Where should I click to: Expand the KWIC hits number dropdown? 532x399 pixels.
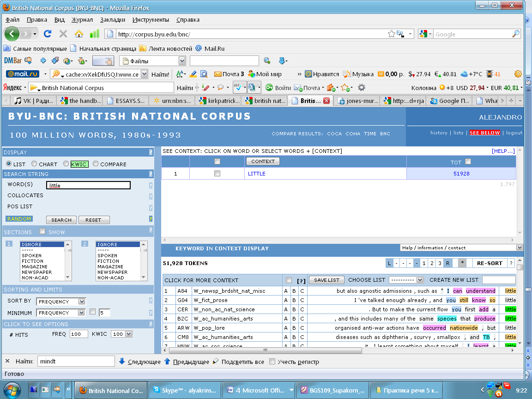pos(121,334)
